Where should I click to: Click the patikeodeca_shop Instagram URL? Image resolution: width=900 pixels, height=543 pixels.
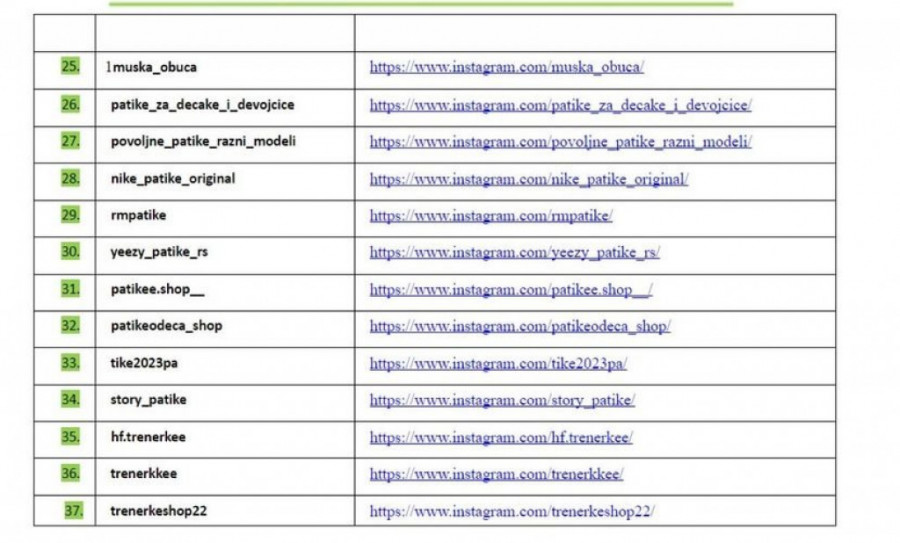[520, 327]
